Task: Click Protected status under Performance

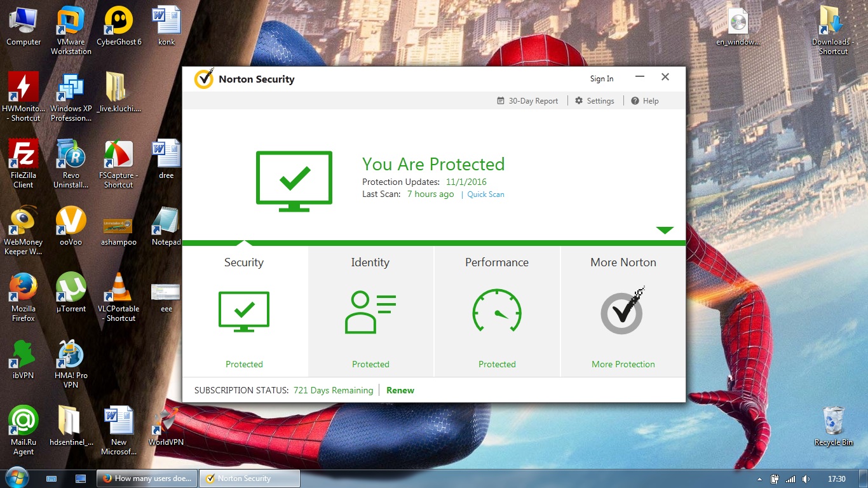Action: [x=497, y=364]
